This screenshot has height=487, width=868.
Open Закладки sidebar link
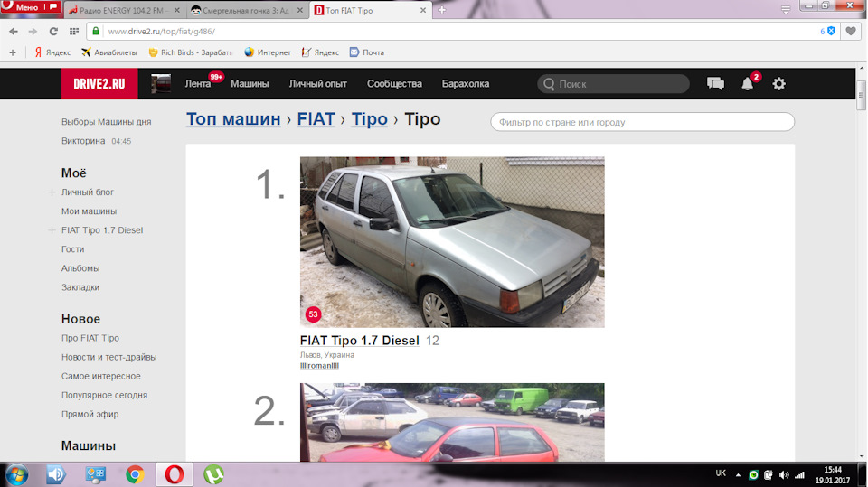pos(80,287)
